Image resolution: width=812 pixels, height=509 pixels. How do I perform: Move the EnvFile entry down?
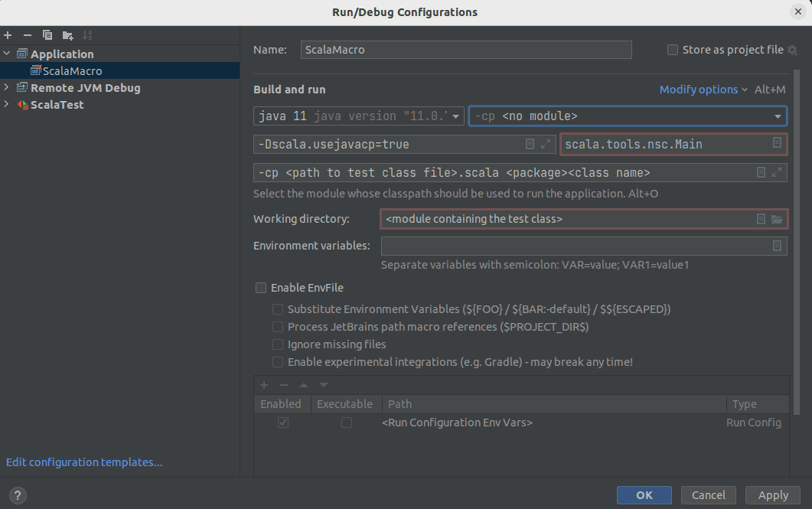pyautogui.click(x=324, y=385)
